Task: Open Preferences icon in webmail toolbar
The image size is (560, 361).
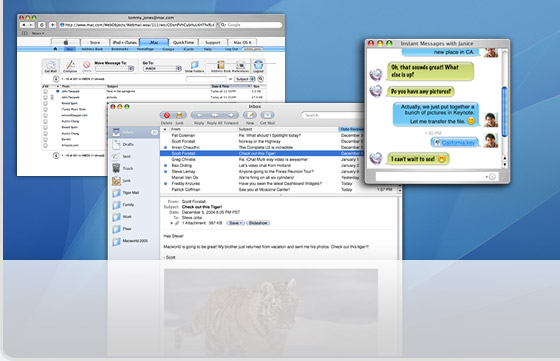Action: 241,66
